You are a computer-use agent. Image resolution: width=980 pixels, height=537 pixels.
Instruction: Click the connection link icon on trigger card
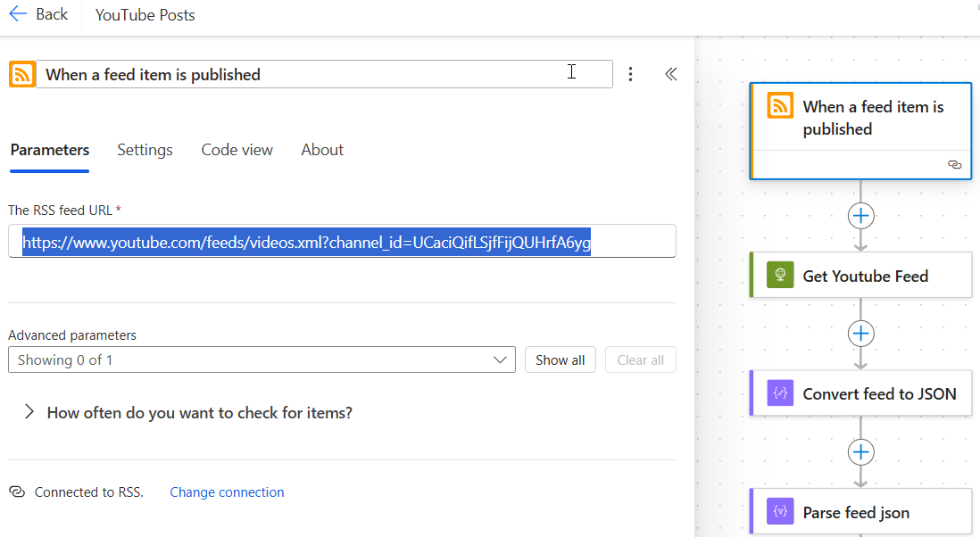[x=954, y=164]
